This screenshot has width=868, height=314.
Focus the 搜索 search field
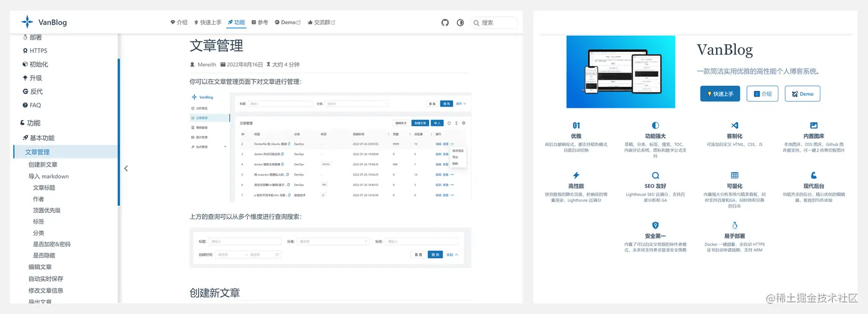[x=493, y=22]
